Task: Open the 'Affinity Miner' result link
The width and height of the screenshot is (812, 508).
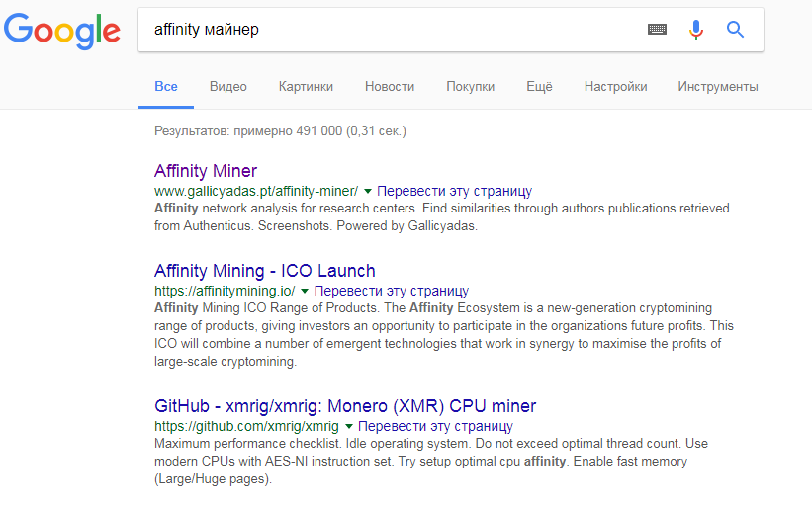Action: [x=206, y=171]
